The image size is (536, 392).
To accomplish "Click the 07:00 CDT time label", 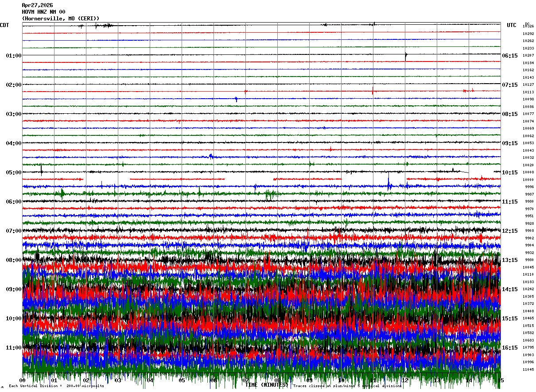I will tap(14, 231).
